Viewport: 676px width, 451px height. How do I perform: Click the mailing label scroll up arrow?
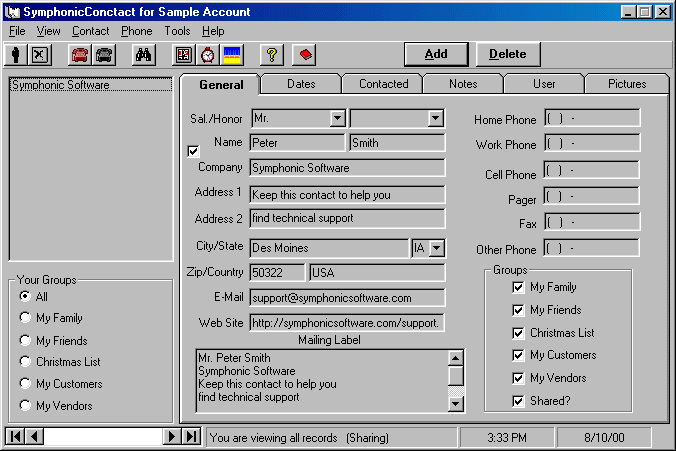coord(456,358)
